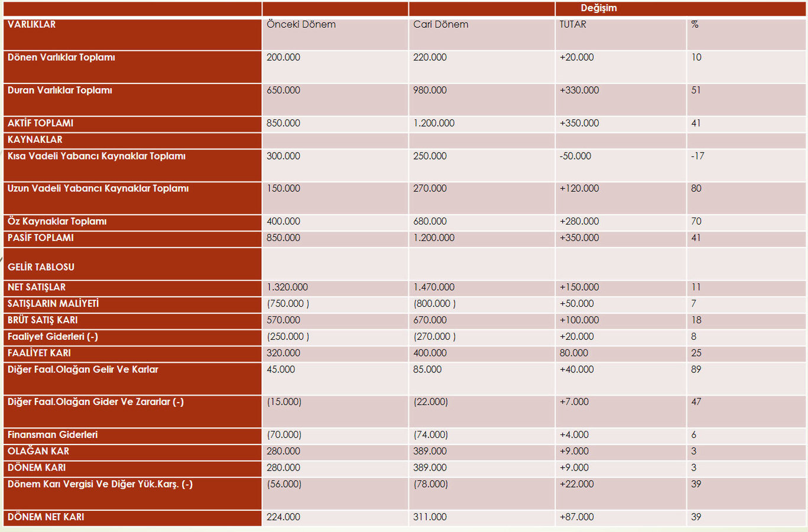Image resolution: width=808 pixels, height=532 pixels.
Task: Click the Duran Varlıklar Toplamı row label
Action: (x=60, y=90)
